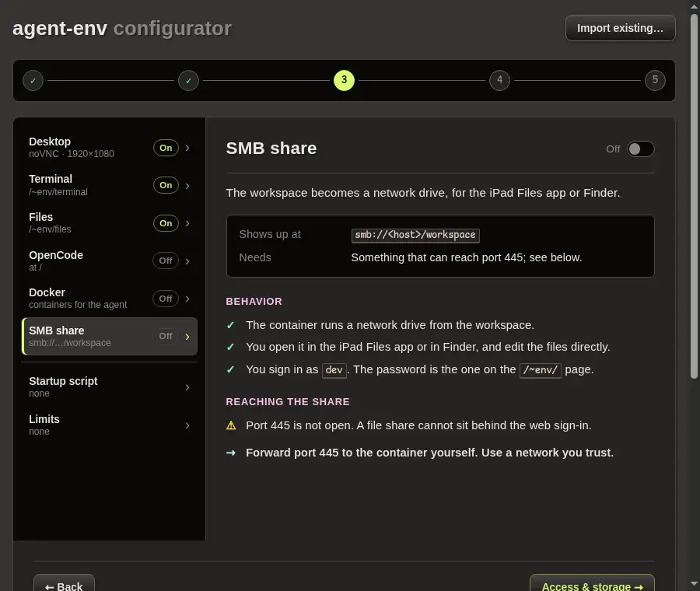Enable the SMB share toggle switch
The height and width of the screenshot is (591, 700).
[641, 149]
